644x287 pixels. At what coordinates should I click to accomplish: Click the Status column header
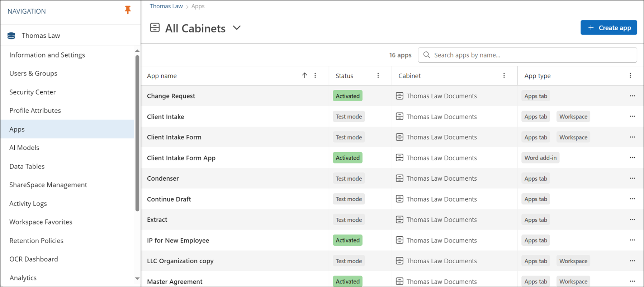coord(344,76)
